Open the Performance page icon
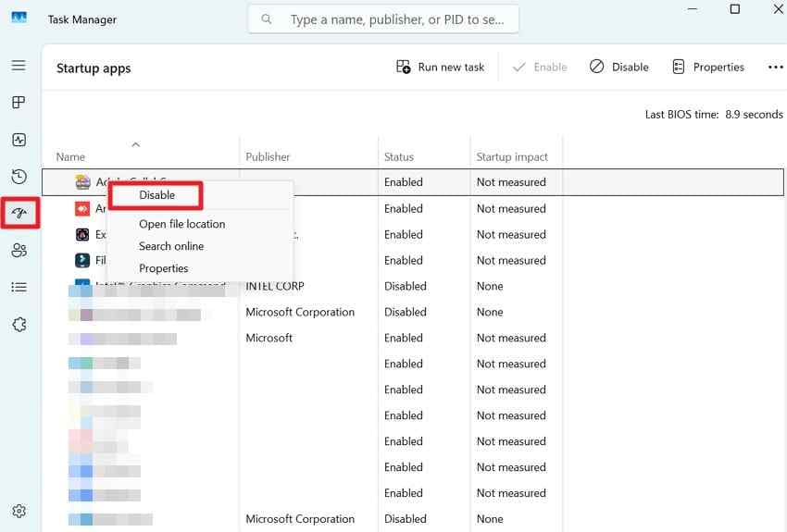The width and height of the screenshot is (787, 532). tap(19, 140)
